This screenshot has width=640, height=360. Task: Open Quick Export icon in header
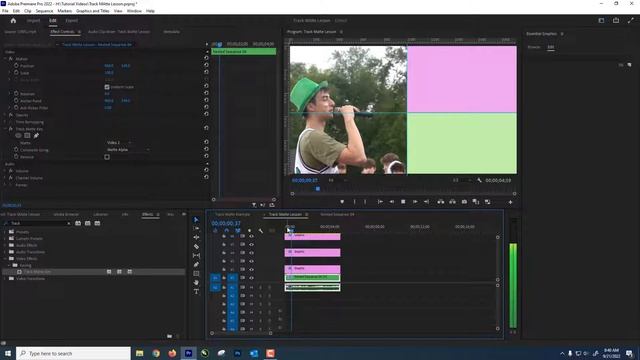click(x=616, y=20)
